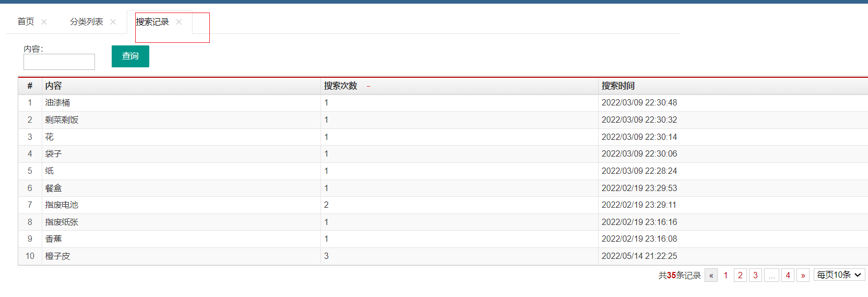Go to previous page with « arrow

click(x=711, y=275)
